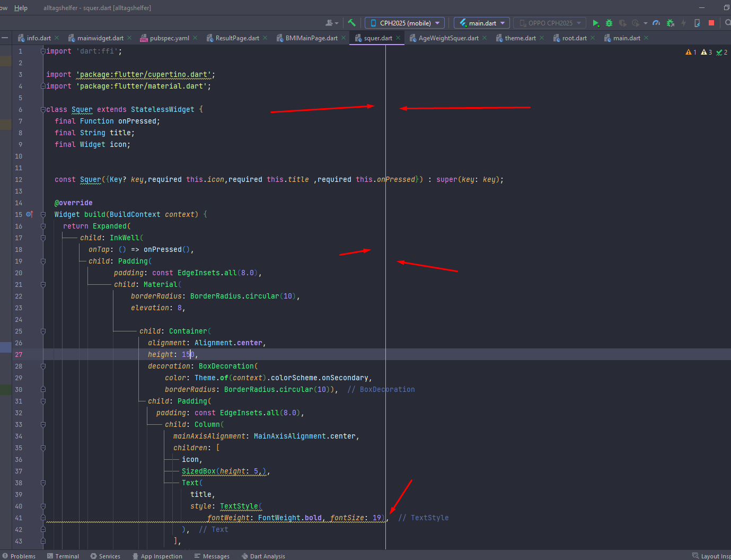The height and width of the screenshot is (560, 731).
Task: Open the CPH2025 (mobile) device dropdown
Action: coord(404,23)
